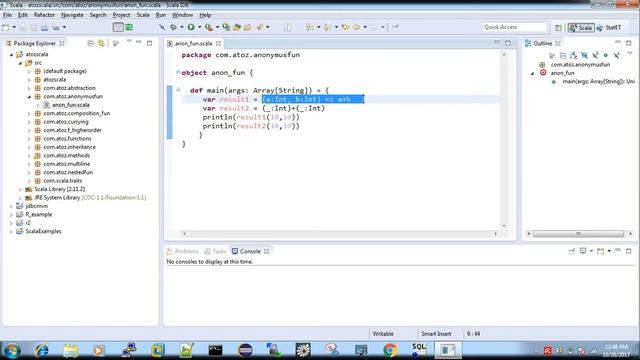Image resolution: width=640 pixels, height=360 pixels.
Task: Collapse anon_fun node in Outline
Action: pyautogui.click(x=532, y=73)
